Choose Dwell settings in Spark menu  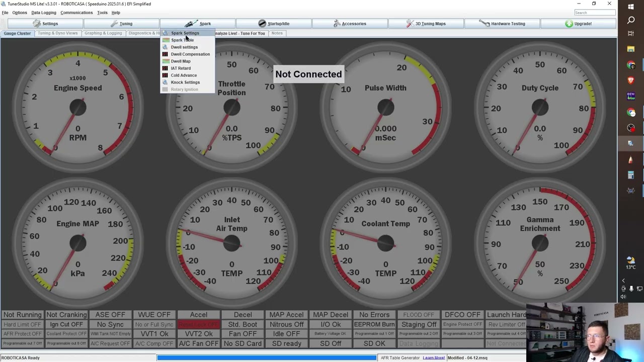click(187, 47)
